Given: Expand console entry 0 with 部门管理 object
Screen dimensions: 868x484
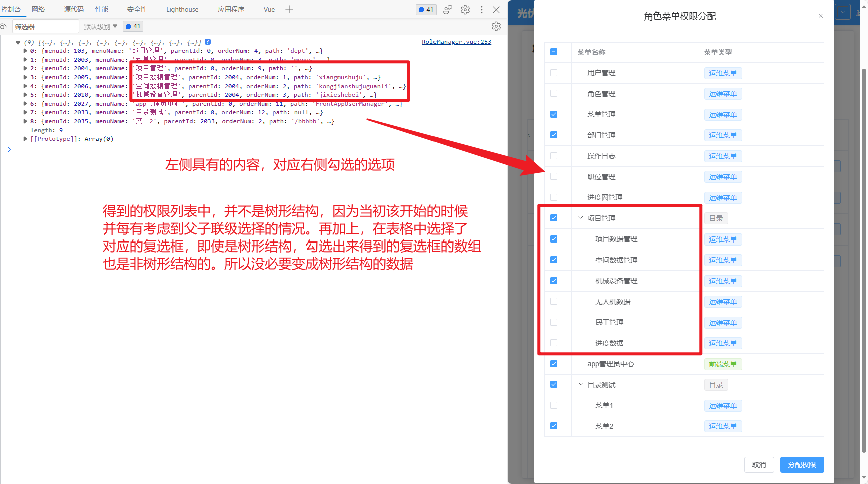Looking at the screenshot, I should pos(25,50).
